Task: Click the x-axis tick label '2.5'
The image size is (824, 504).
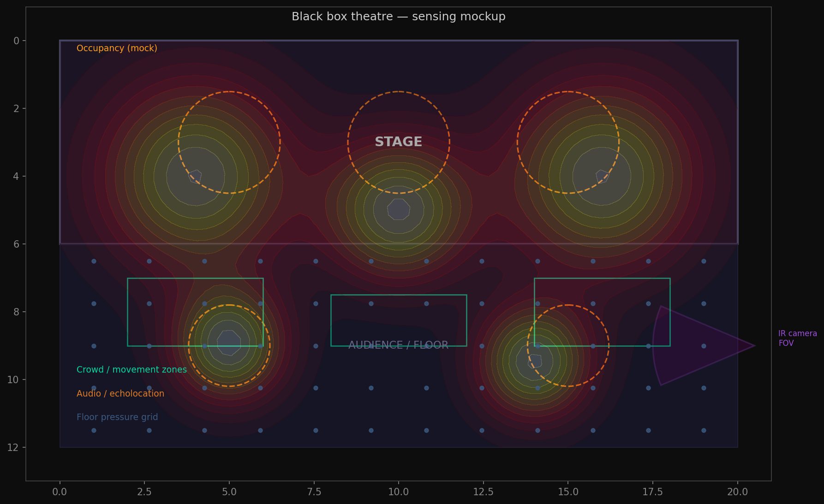Action: (x=144, y=492)
